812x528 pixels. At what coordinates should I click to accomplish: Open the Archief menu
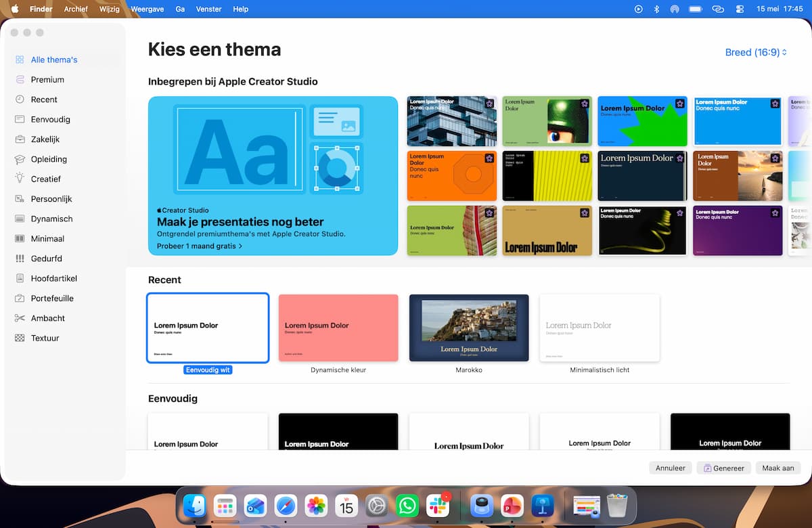76,9
